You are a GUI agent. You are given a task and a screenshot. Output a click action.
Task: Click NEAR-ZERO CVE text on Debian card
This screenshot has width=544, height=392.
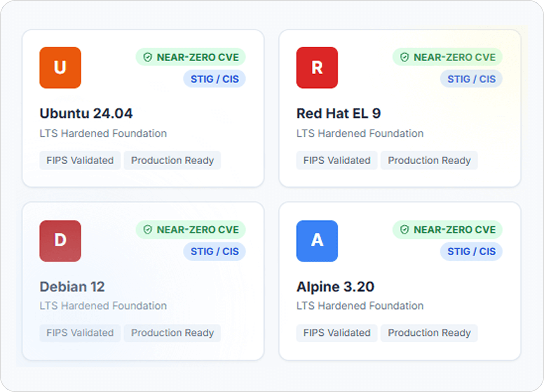pyautogui.click(x=198, y=230)
